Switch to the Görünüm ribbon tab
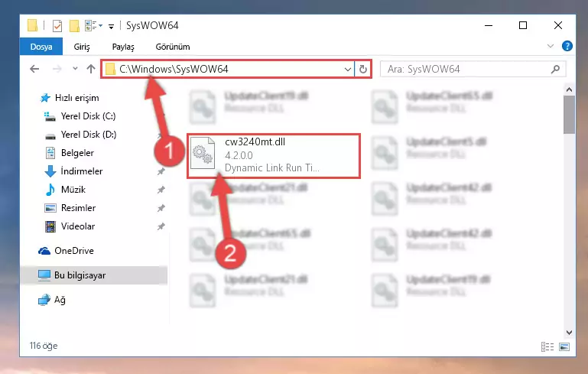 click(173, 47)
